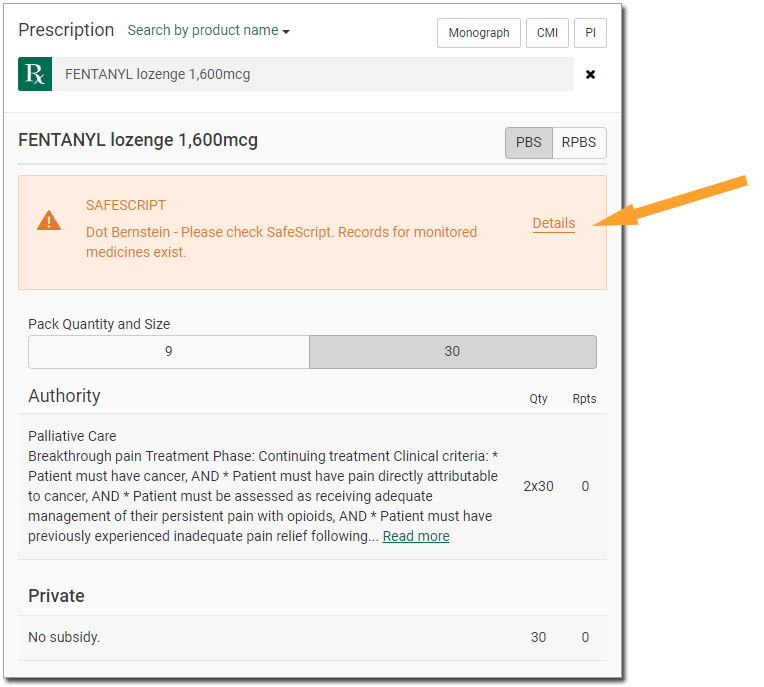Click the Private section heading
The width and height of the screenshot is (764, 687).
57,596
